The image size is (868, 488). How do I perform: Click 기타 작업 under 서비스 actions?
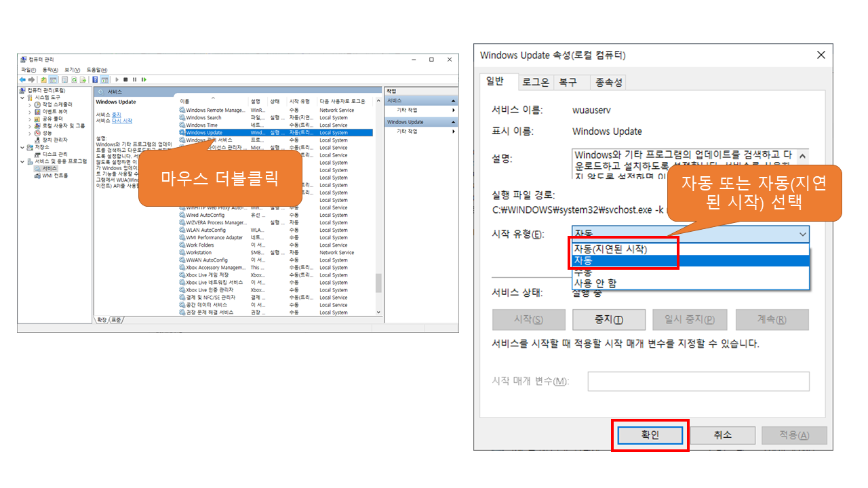pos(407,110)
